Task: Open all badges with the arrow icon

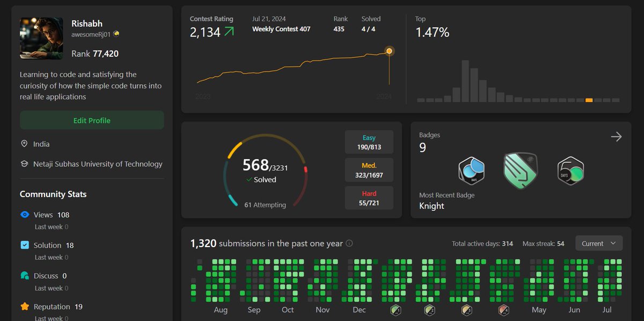Action: [616, 137]
